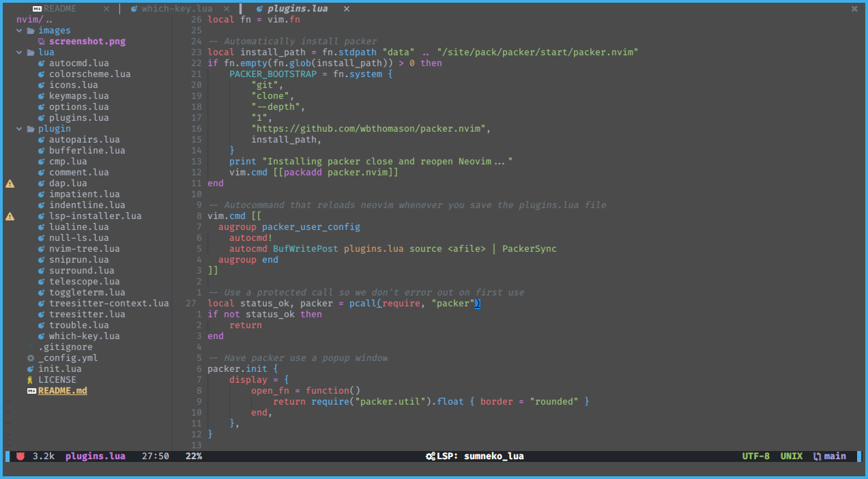The image size is (868, 479).
Task: Click the markdown icon beside README.md
Action: point(31,391)
